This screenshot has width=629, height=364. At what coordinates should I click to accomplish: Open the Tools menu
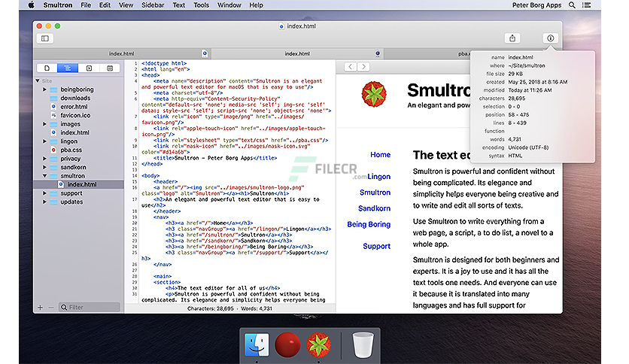tap(201, 5)
